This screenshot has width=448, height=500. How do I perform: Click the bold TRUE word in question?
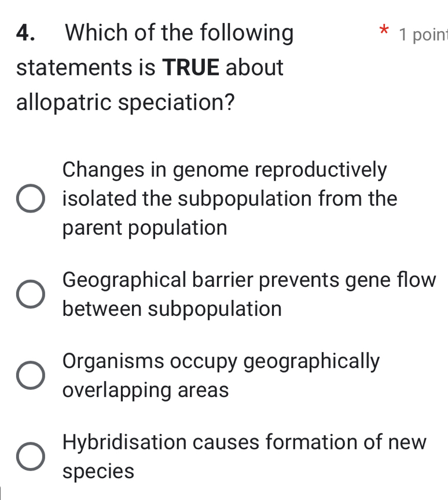tap(193, 68)
